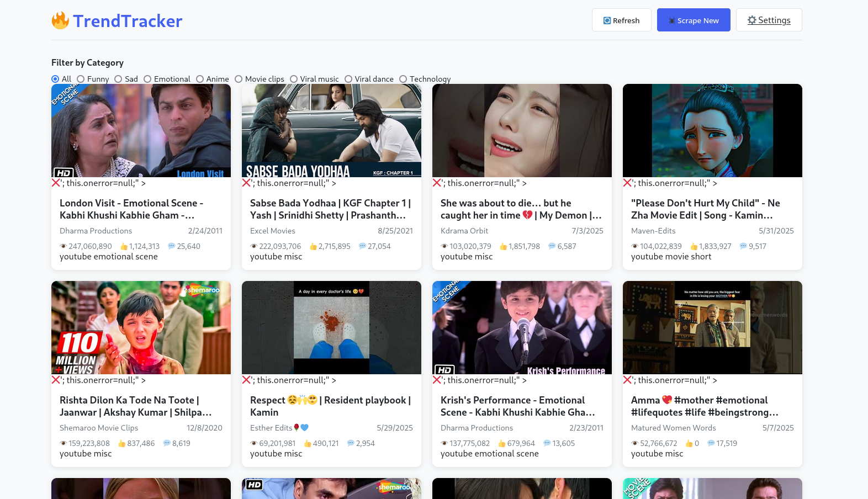Click thumbs-up icon beside 837,486
Viewport: 868px width, 499px height.
[122, 443]
